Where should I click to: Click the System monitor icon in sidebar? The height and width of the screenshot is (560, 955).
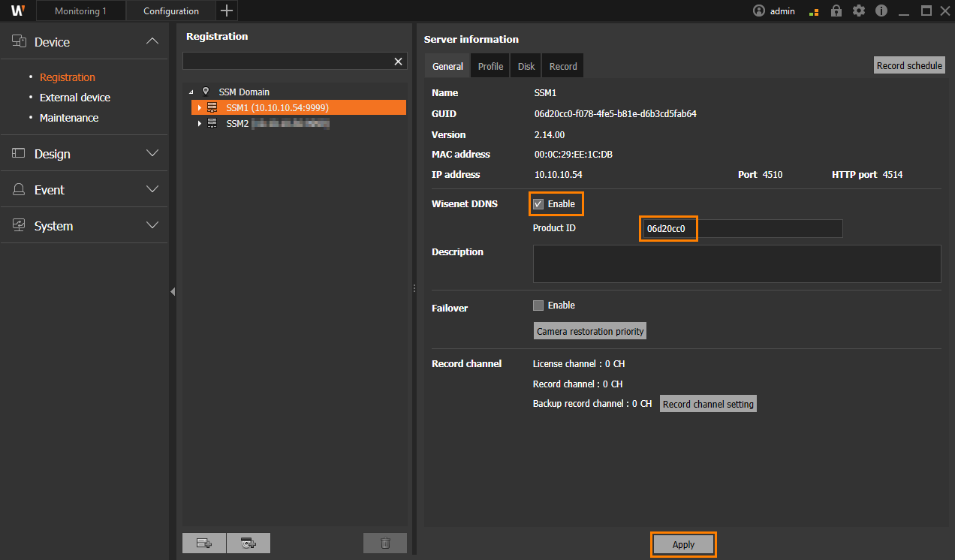tap(20, 226)
